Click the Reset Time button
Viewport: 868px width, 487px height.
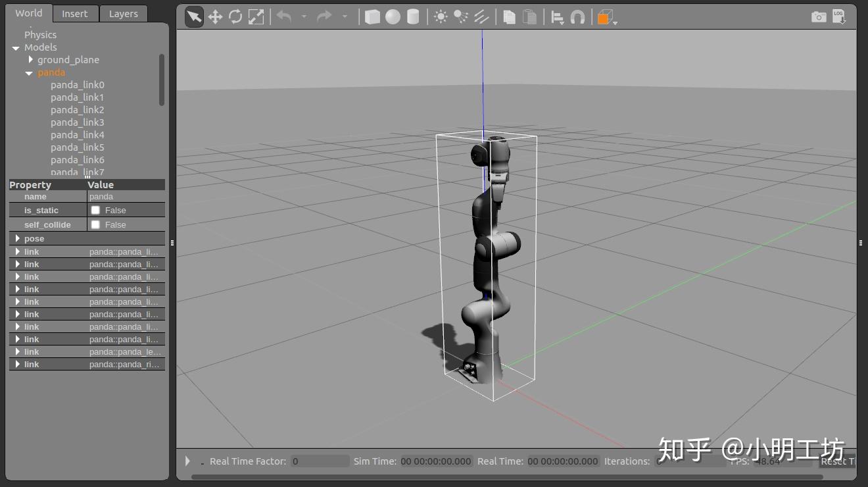pyautogui.click(x=838, y=461)
